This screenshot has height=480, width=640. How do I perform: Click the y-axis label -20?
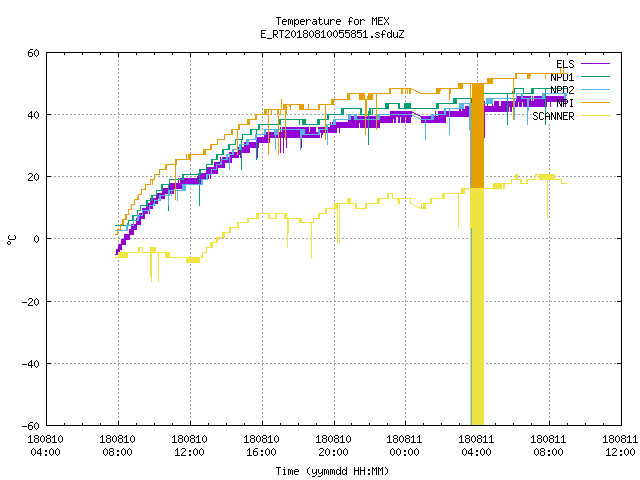(x=31, y=302)
